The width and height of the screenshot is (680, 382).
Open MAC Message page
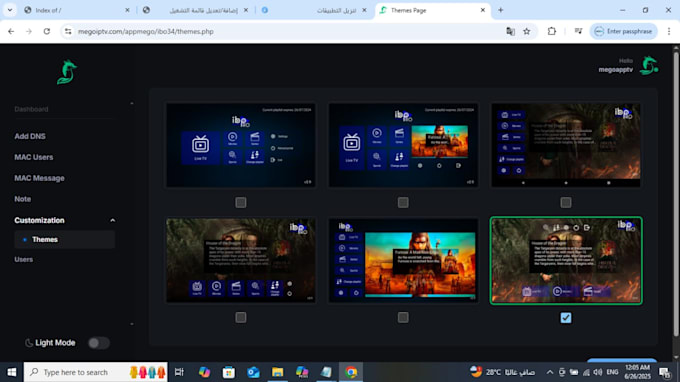pos(39,178)
